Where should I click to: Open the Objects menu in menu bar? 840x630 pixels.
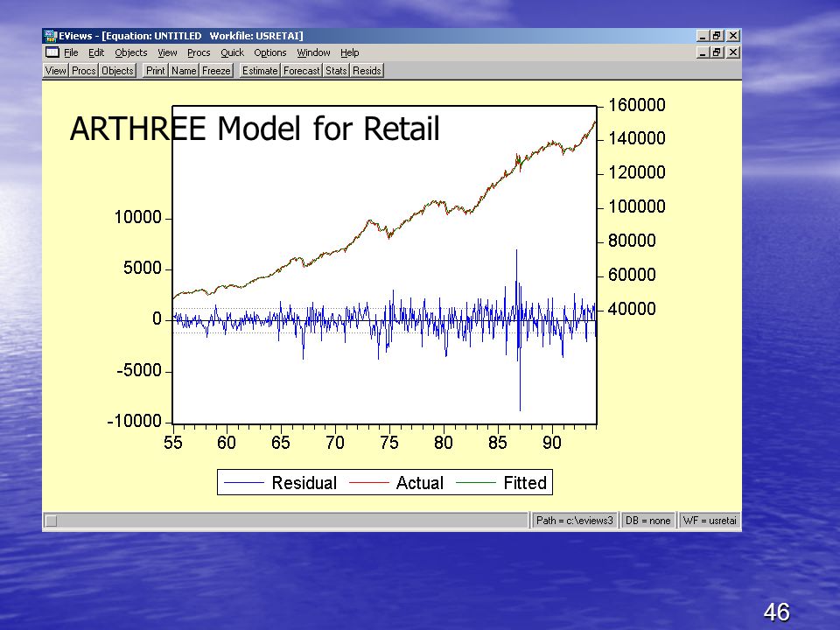tap(130, 52)
